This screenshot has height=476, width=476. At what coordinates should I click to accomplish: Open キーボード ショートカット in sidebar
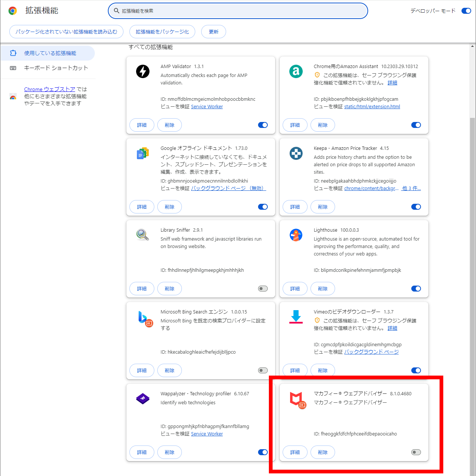click(47, 68)
